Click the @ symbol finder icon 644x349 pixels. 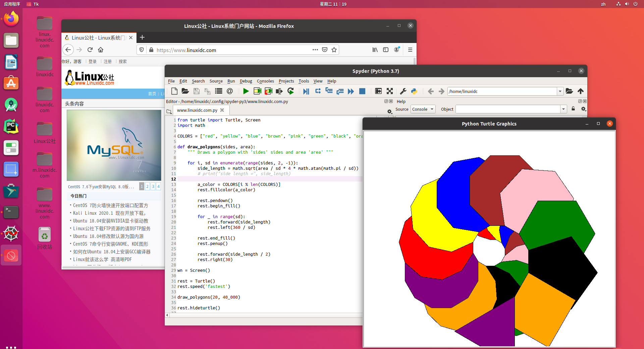(230, 91)
